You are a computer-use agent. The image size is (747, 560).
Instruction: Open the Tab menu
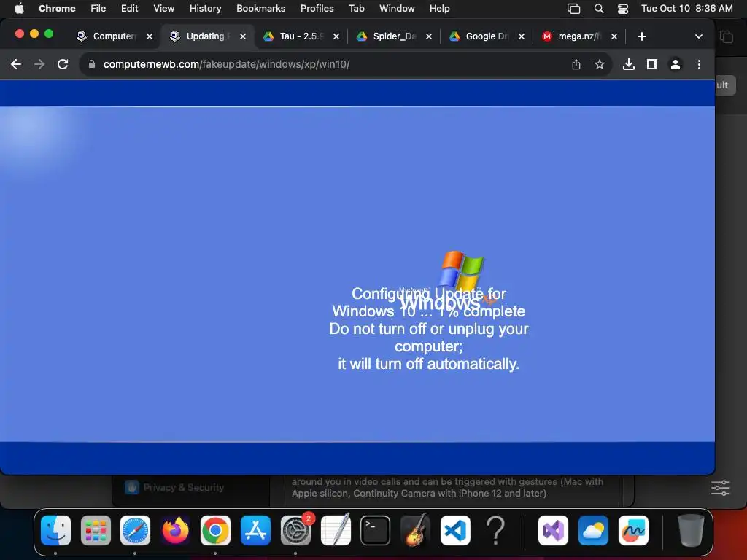pos(356,9)
